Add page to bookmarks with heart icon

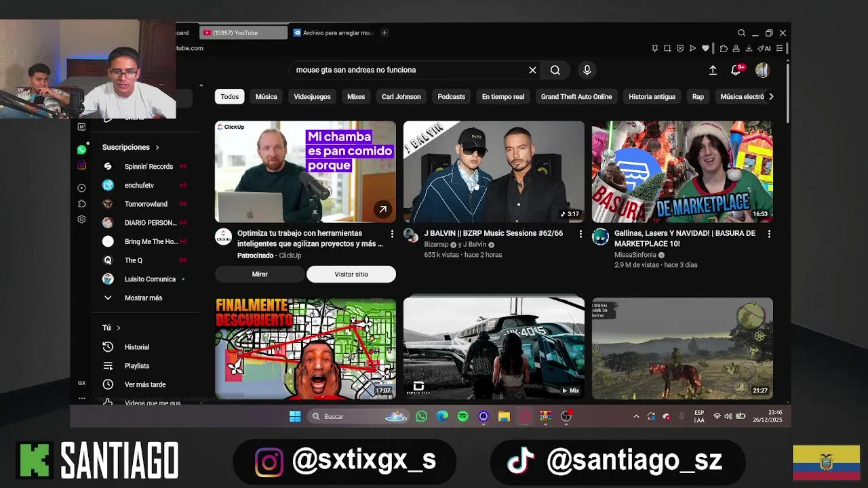tap(705, 48)
